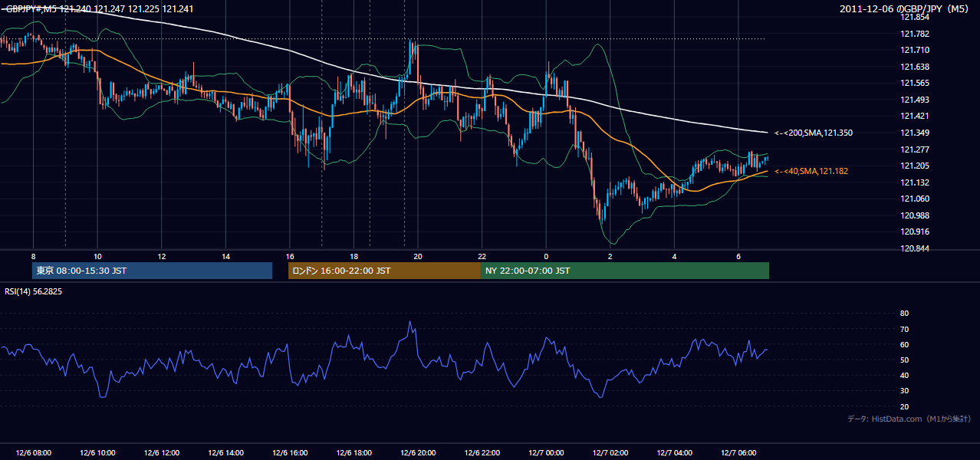Click hour label 16 under price chart
Image resolution: width=980 pixels, height=460 pixels.
click(x=290, y=256)
